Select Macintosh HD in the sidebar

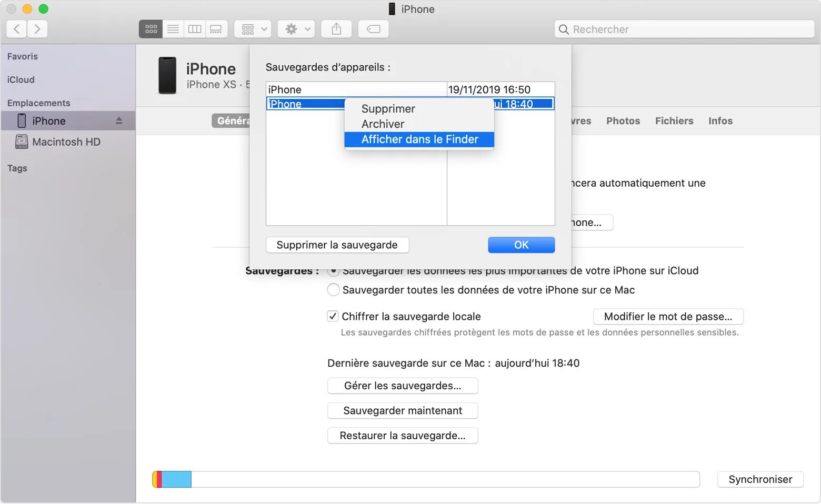coord(68,142)
